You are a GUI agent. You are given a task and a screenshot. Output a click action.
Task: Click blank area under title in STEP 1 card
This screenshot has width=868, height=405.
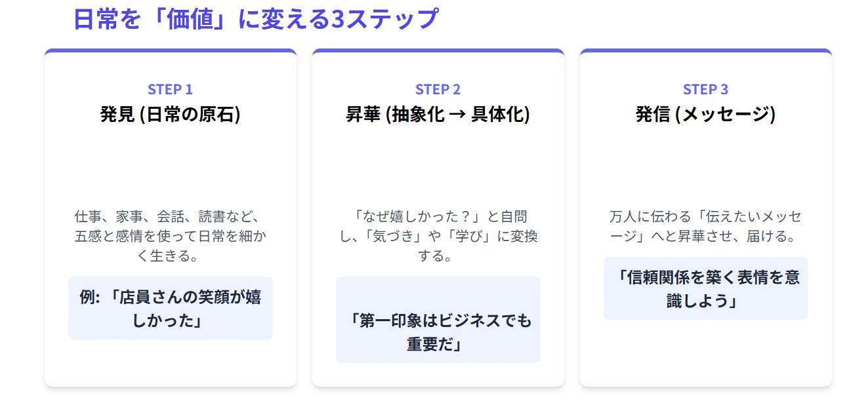point(170,164)
